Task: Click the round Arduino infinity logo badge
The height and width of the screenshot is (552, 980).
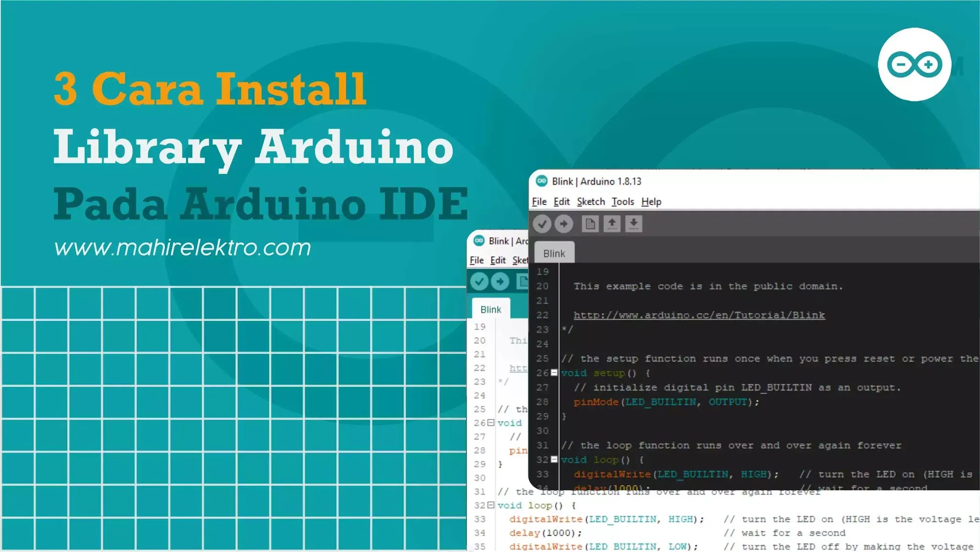Action: click(914, 64)
